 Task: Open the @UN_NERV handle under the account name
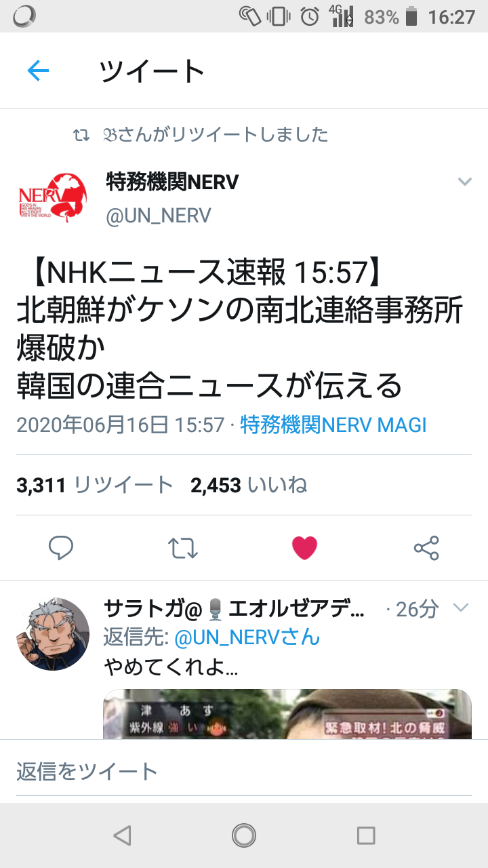[159, 216]
